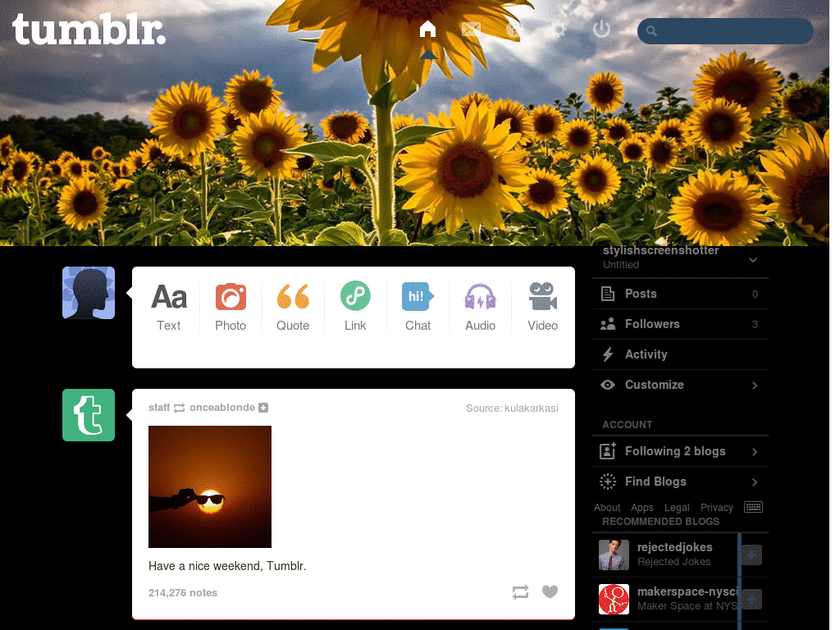Expand the Find Blogs chevron
The height and width of the screenshot is (630, 840).
(x=755, y=482)
